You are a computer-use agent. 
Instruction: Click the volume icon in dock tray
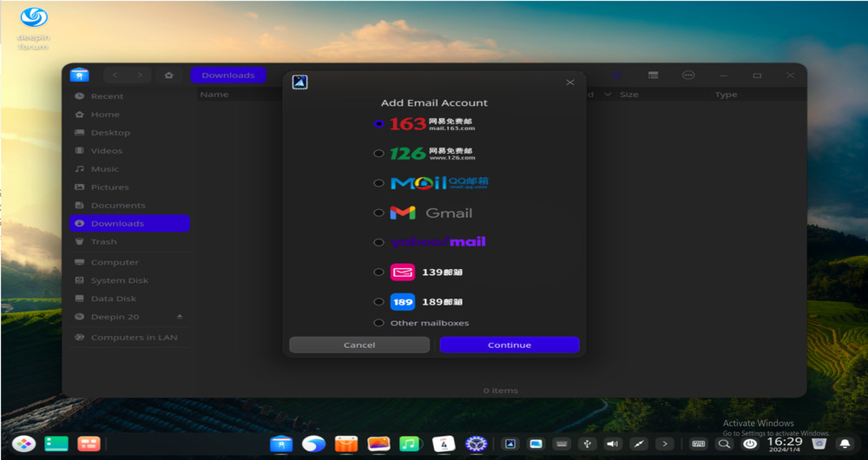point(612,444)
